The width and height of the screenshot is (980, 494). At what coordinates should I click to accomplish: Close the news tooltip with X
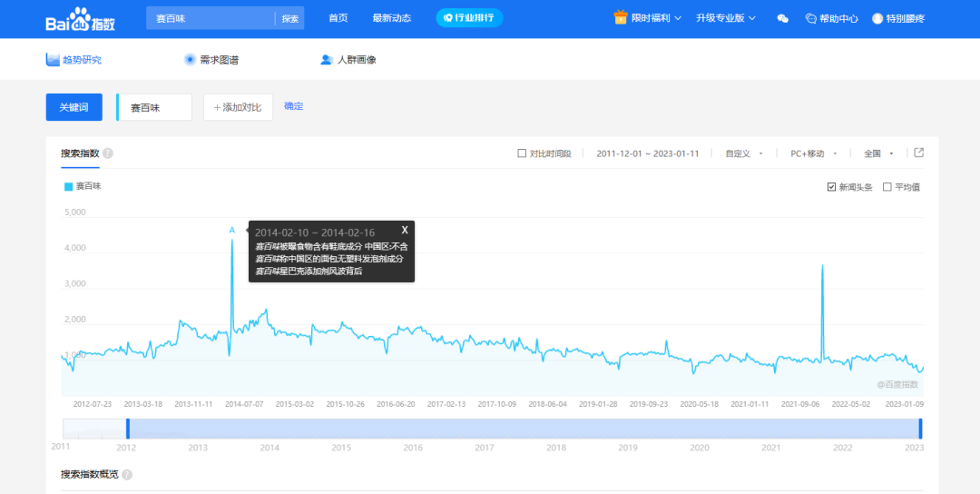405,231
